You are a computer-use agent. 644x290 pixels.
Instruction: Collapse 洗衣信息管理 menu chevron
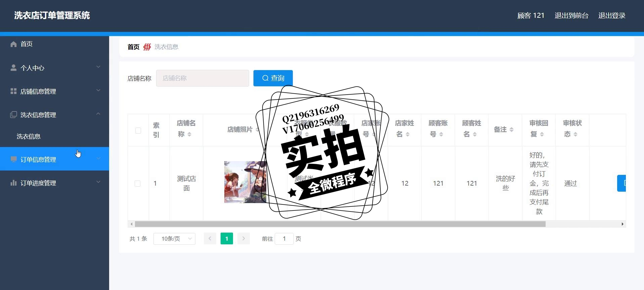pos(98,114)
